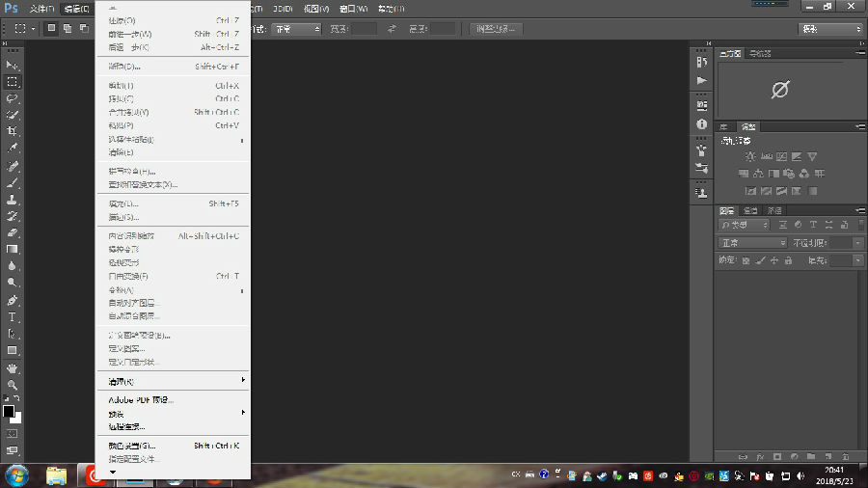Viewport: 868px width, 488px height.
Task: Click the Brightness/Contrast adjustment icon
Action: click(749, 156)
